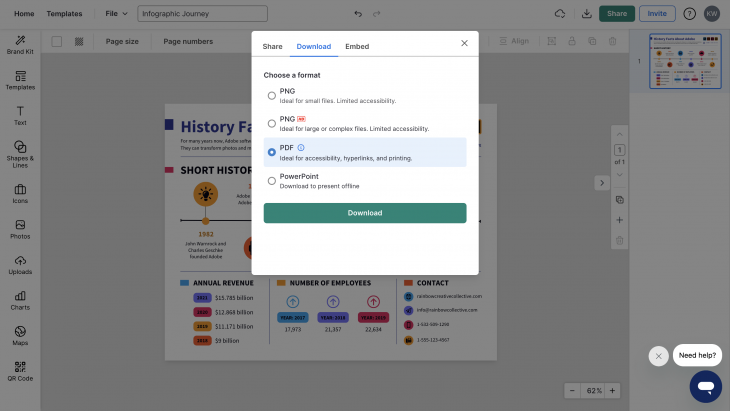Click the undo arrow icon
730x411 pixels.
358,14
